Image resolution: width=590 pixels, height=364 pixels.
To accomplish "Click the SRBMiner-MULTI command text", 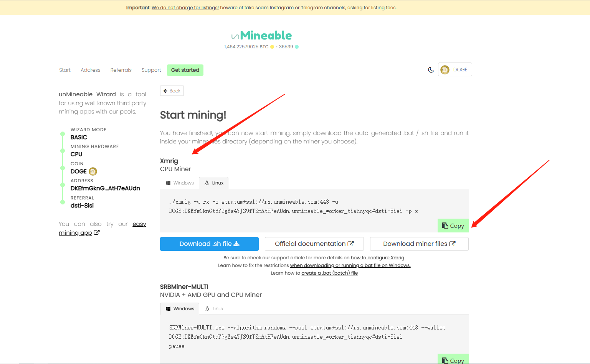I will click(x=307, y=337).
